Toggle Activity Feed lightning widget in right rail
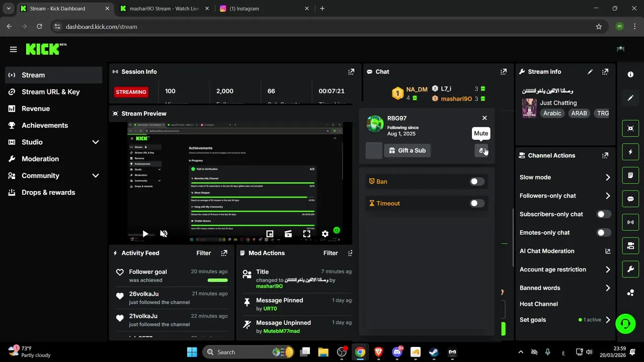 tap(630, 152)
